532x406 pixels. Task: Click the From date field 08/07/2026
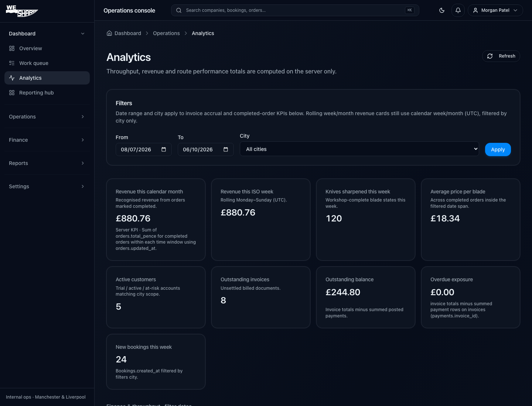[x=144, y=149]
